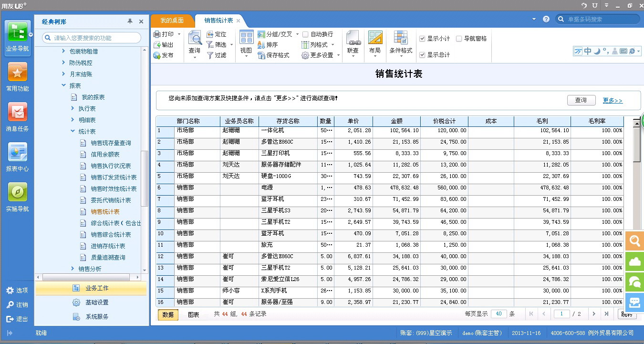Viewport: 644px width, 344px height.
Task: Expand 明细表 tree node
Action: [73, 120]
